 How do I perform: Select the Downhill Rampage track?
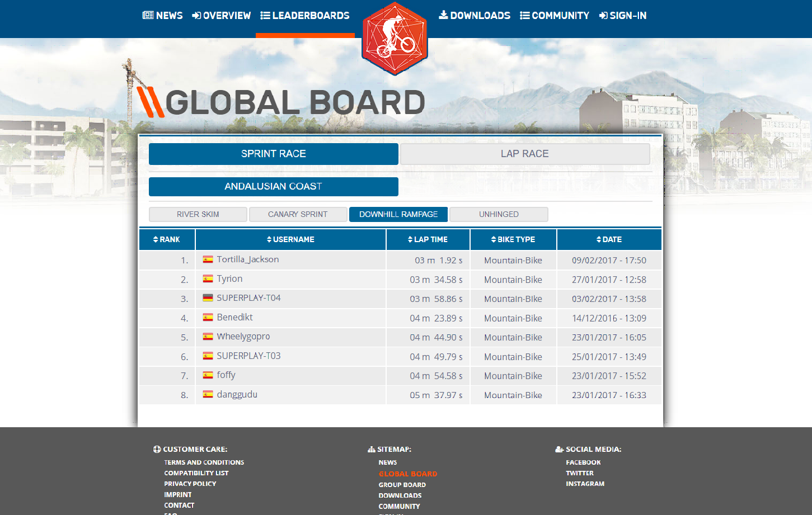coord(398,214)
